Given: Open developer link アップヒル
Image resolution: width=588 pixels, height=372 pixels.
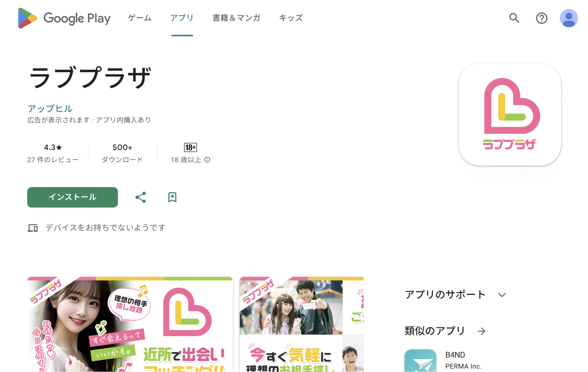Looking at the screenshot, I should point(50,109).
